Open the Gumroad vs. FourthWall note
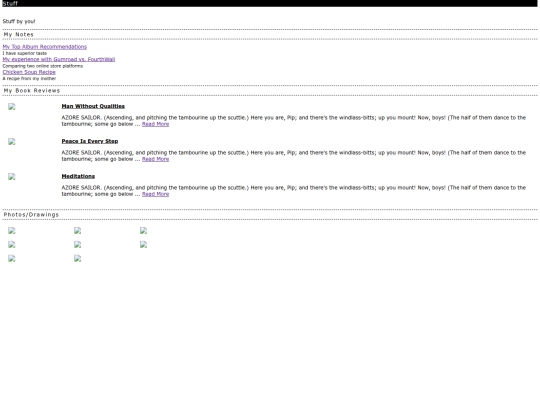Image resolution: width=540 pixels, height=405 pixels. tap(59, 60)
